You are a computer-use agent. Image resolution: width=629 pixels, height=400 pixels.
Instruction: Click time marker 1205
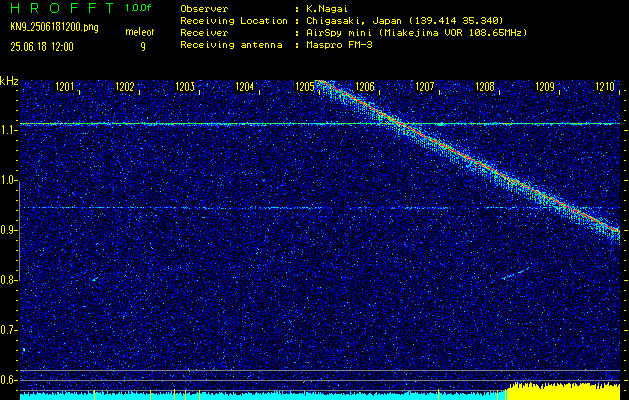[305, 87]
